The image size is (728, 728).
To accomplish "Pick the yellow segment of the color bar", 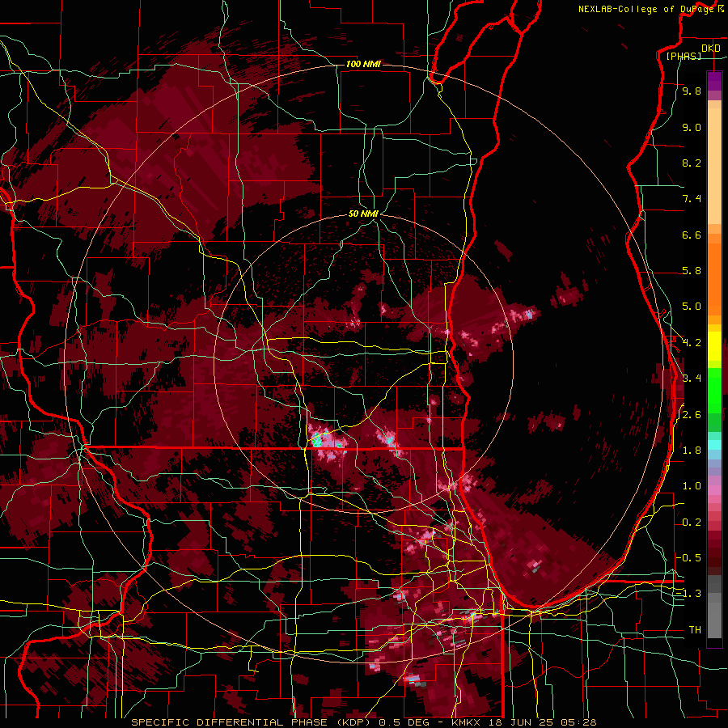I will [x=714, y=346].
